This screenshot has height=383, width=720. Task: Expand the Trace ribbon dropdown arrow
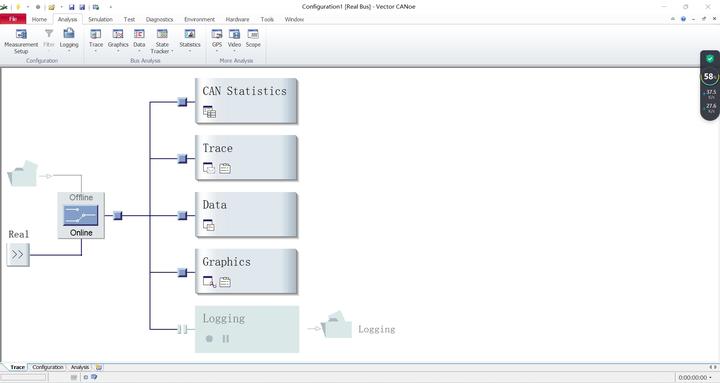pyautogui.click(x=96, y=51)
